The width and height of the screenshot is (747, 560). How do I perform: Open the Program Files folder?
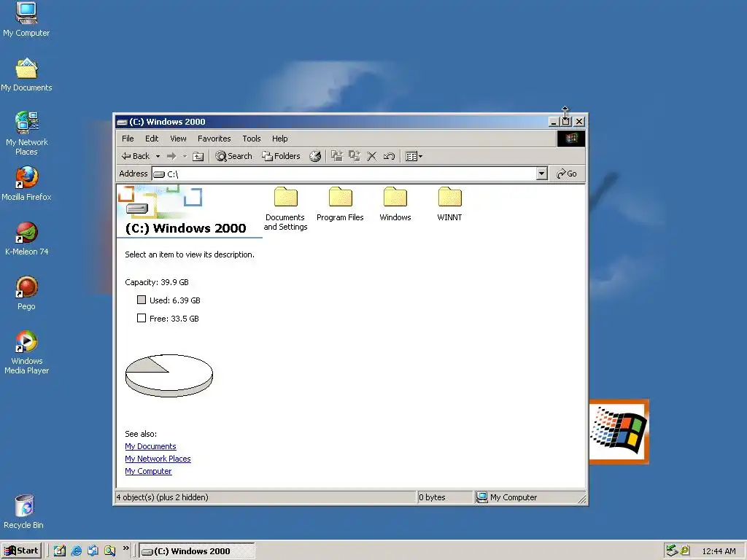pyautogui.click(x=340, y=205)
